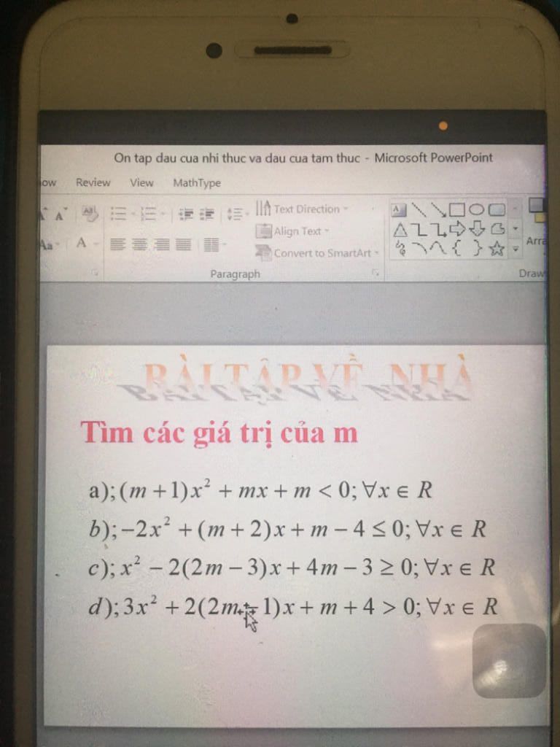Select the 5-Point Star shape

[x=496, y=248]
